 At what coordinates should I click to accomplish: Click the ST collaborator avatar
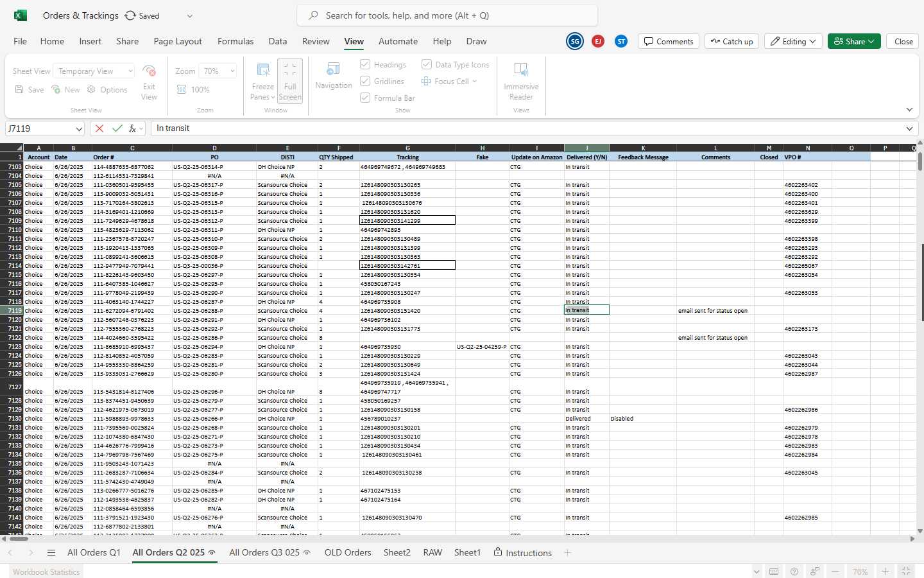click(621, 41)
